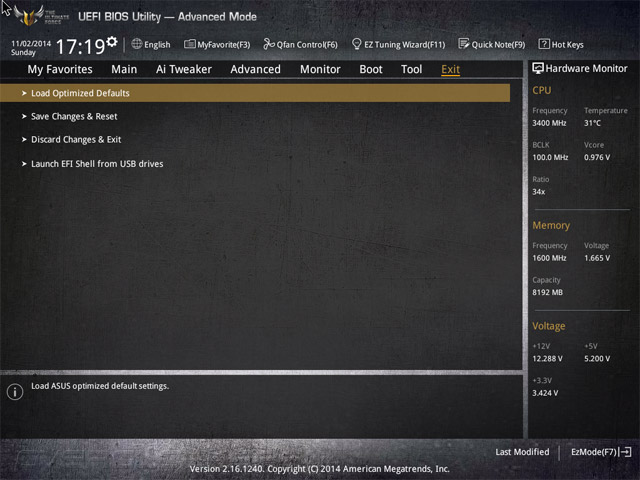Click the Hot Keys question mark icon
640x480 pixels.
coord(544,44)
